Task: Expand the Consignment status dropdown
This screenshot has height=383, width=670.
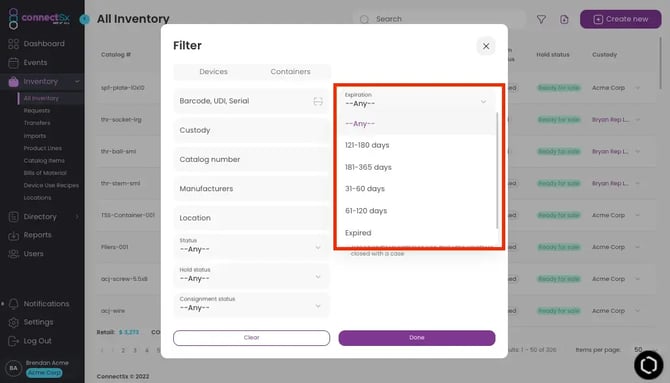Action: (x=251, y=305)
